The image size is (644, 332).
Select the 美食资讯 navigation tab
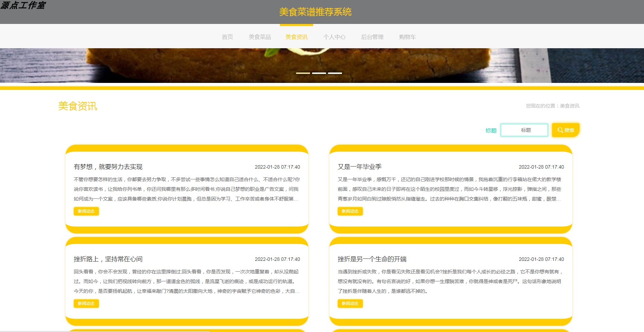(297, 37)
